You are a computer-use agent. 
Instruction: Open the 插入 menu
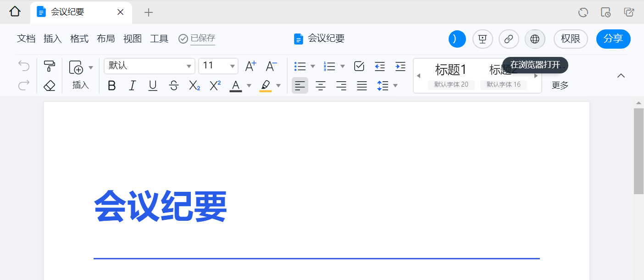pyautogui.click(x=53, y=39)
